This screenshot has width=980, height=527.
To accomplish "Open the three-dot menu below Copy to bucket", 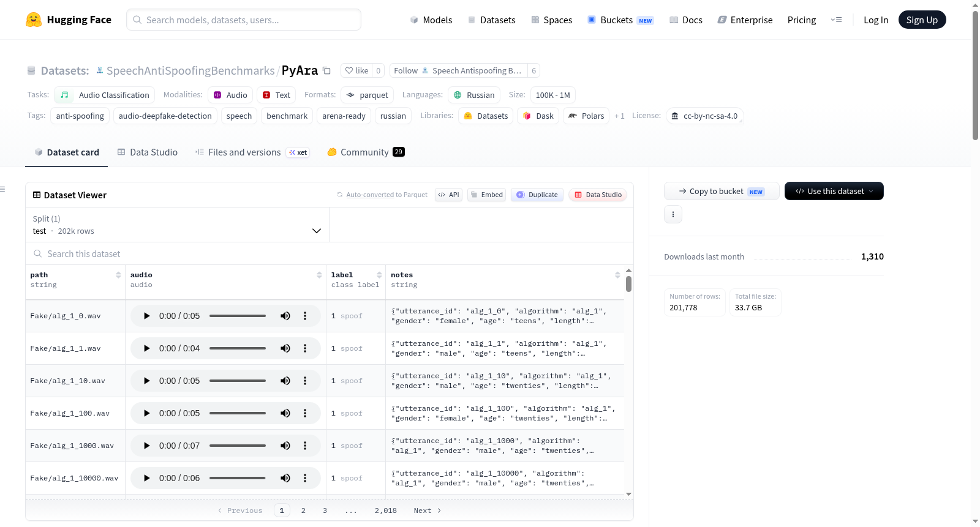I will 673,214.
